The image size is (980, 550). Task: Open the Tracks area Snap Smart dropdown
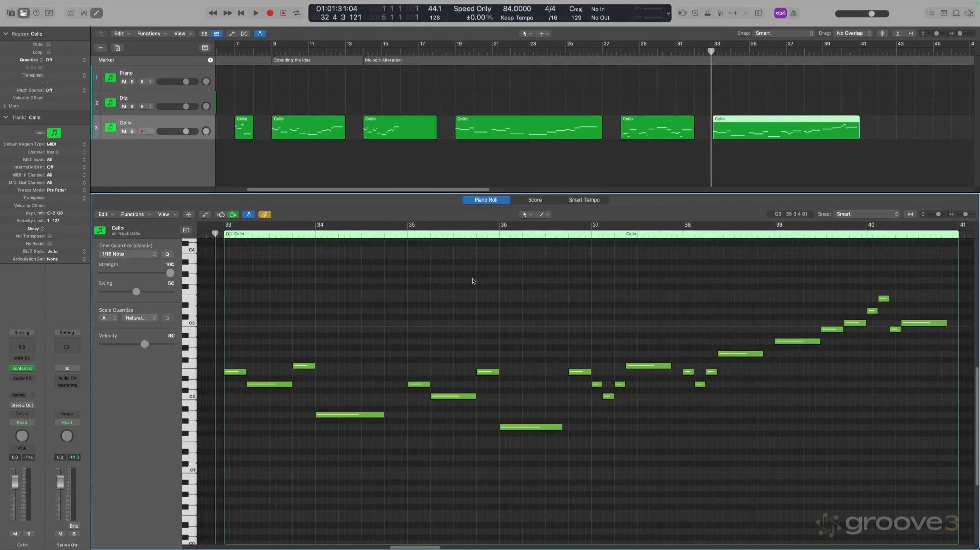click(784, 33)
